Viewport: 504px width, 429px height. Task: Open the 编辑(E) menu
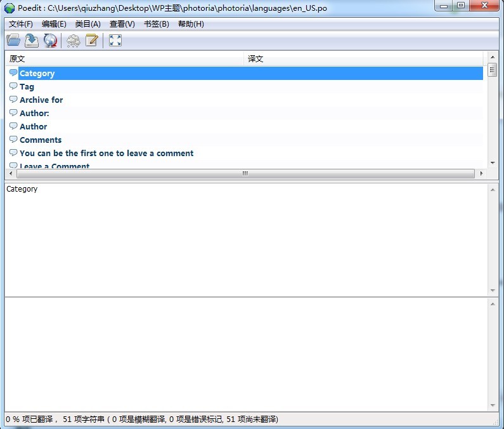tap(54, 24)
